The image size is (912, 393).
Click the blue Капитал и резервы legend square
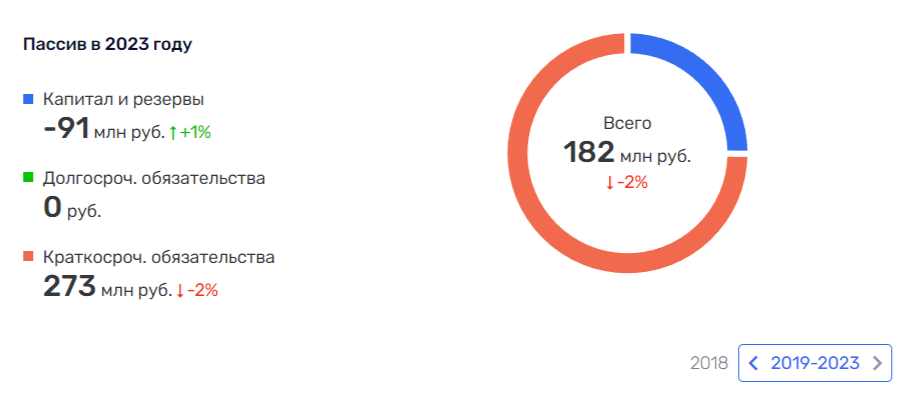tap(28, 99)
